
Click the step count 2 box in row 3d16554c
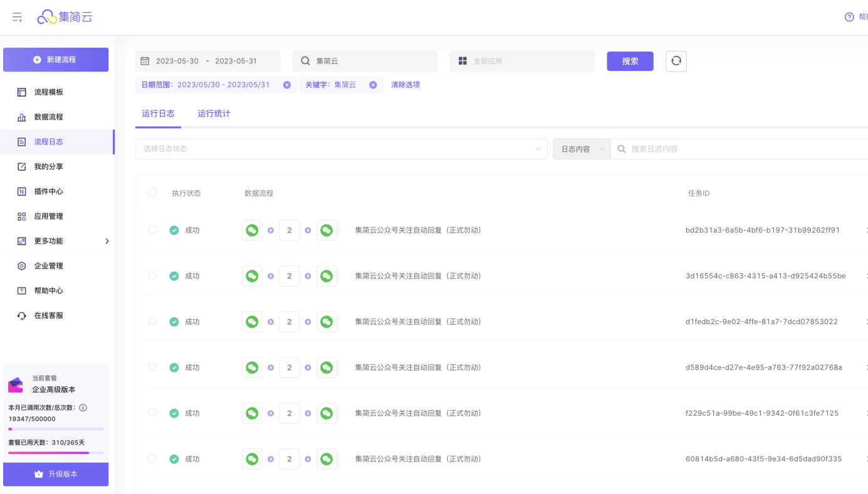click(x=289, y=276)
